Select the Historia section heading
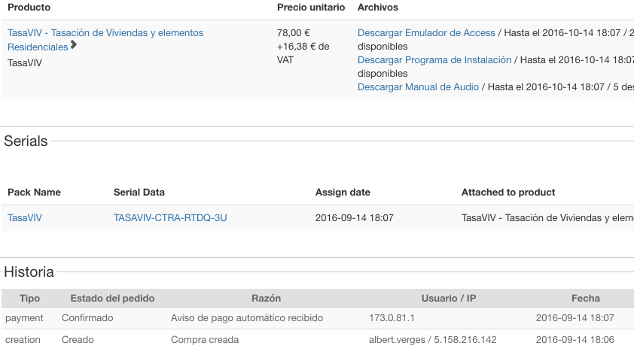 [29, 272]
